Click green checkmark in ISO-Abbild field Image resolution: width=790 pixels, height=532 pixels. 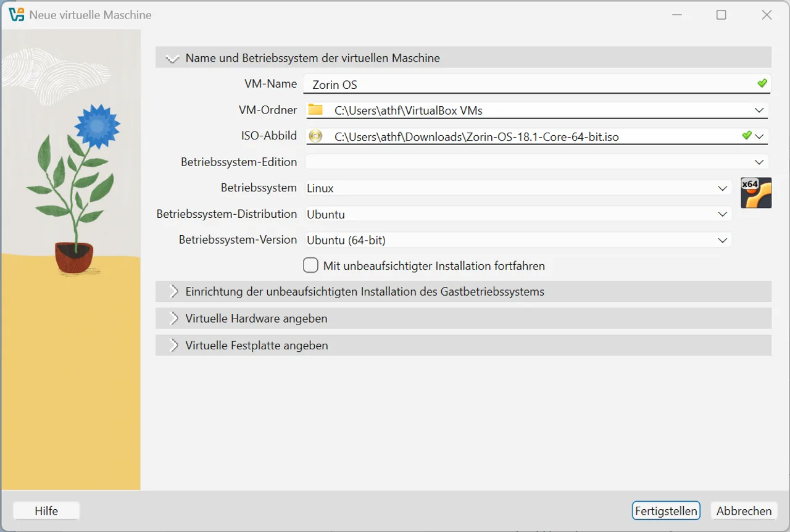click(x=747, y=135)
